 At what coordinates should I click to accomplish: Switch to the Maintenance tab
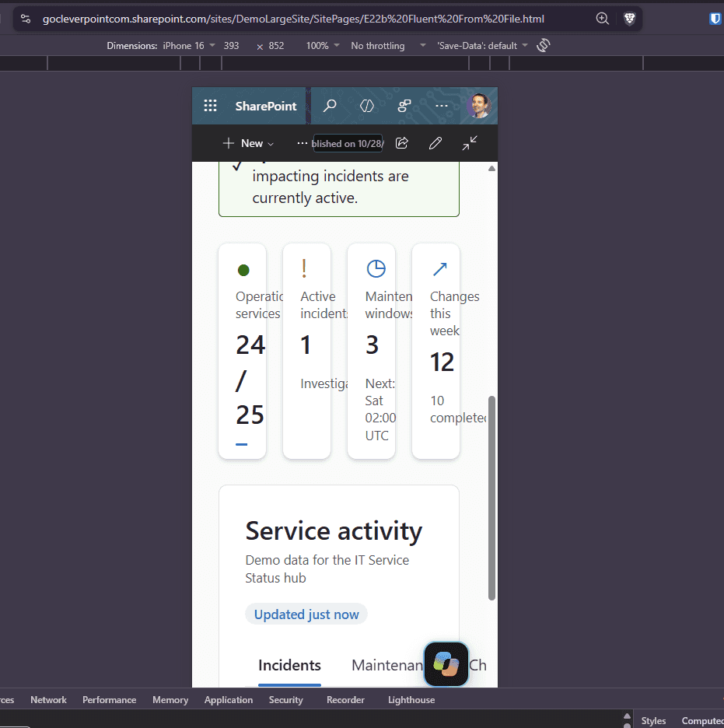387,665
